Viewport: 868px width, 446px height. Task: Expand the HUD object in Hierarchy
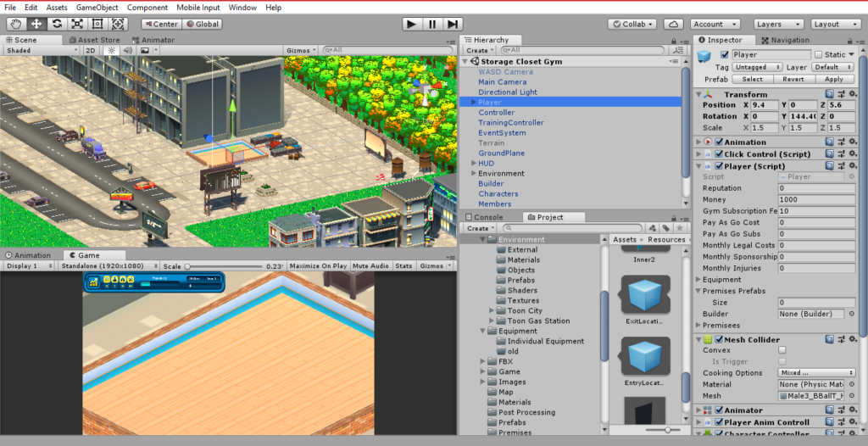pyautogui.click(x=473, y=164)
